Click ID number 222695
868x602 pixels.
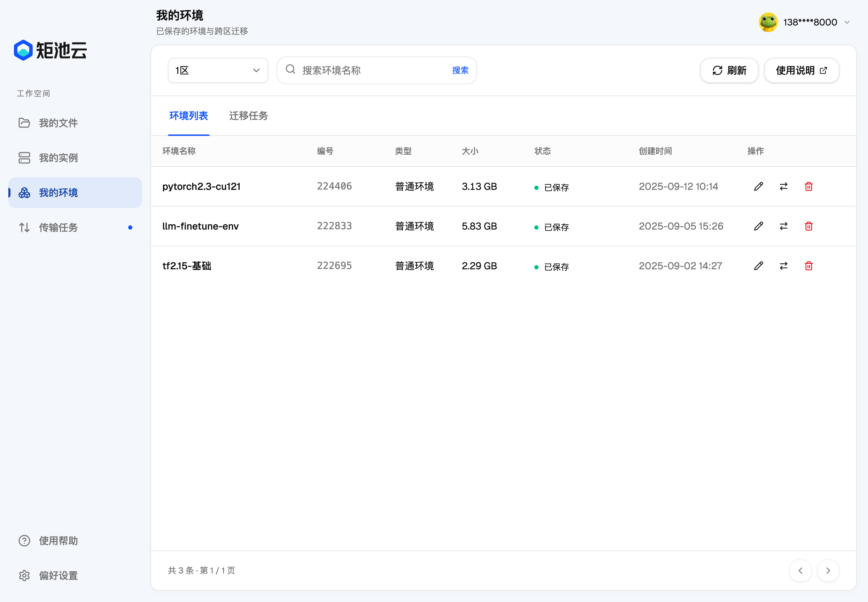point(334,265)
